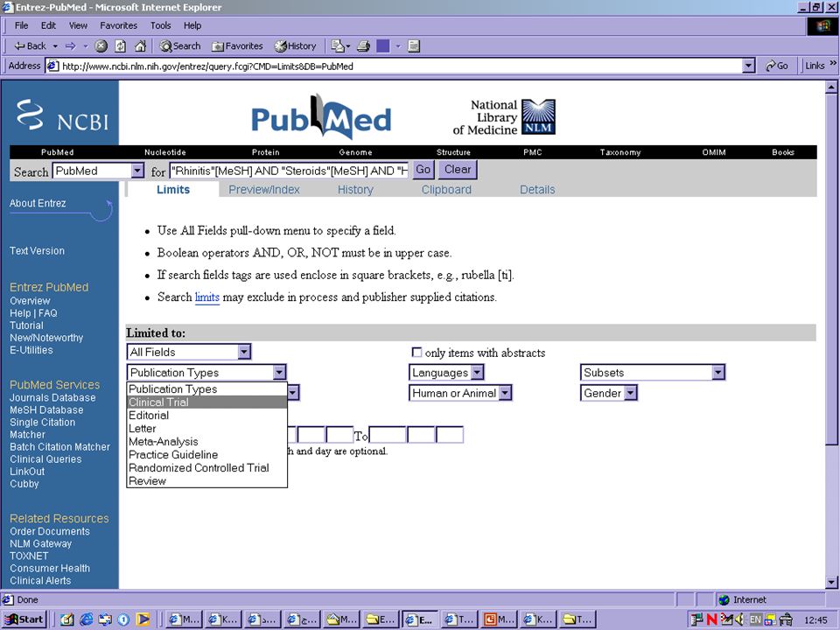Click the To date year field
This screenshot has height=630, width=840.
pos(388,435)
